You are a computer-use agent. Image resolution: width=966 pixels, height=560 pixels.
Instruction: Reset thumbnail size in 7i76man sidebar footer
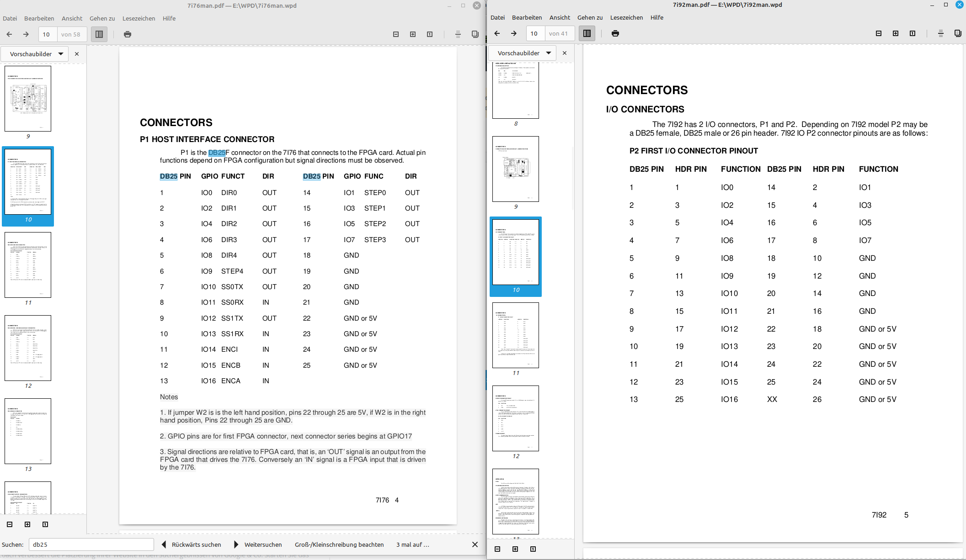pos(45,524)
